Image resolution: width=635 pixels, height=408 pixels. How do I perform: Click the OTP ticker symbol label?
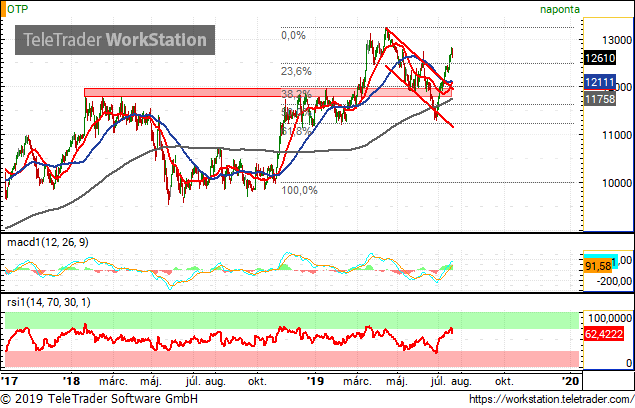click(18, 9)
